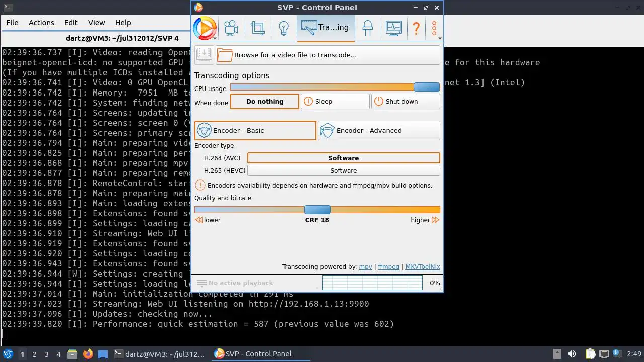This screenshot has height=362, width=644.
Task: Click the network tray icon
Action: [x=604, y=354]
